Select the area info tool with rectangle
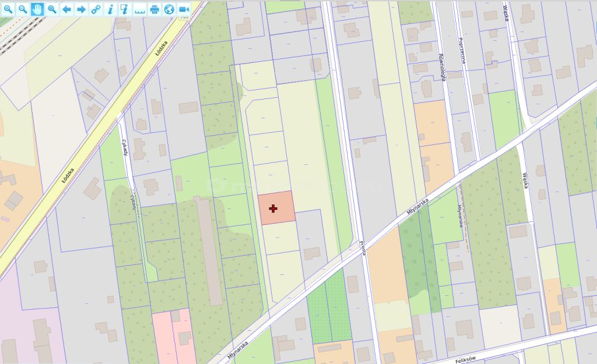The height and width of the screenshot is (364, 597). tap(125, 9)
